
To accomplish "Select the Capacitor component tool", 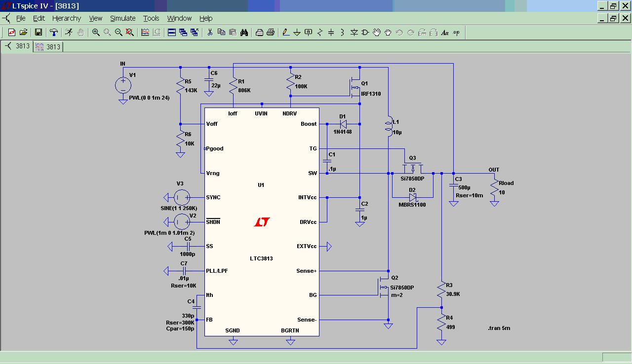I will [x=331, y=33].
